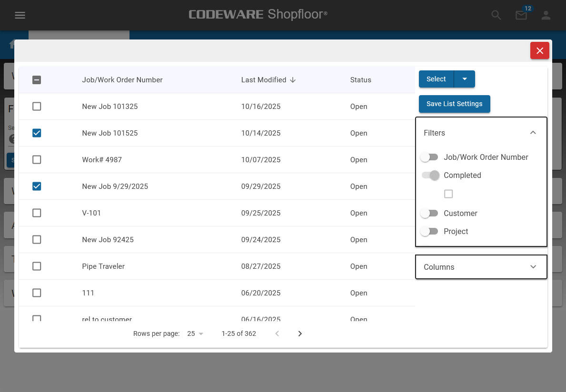Click the Last Modified sort arrow
The image size is (566, 392).
coord(293,80)
